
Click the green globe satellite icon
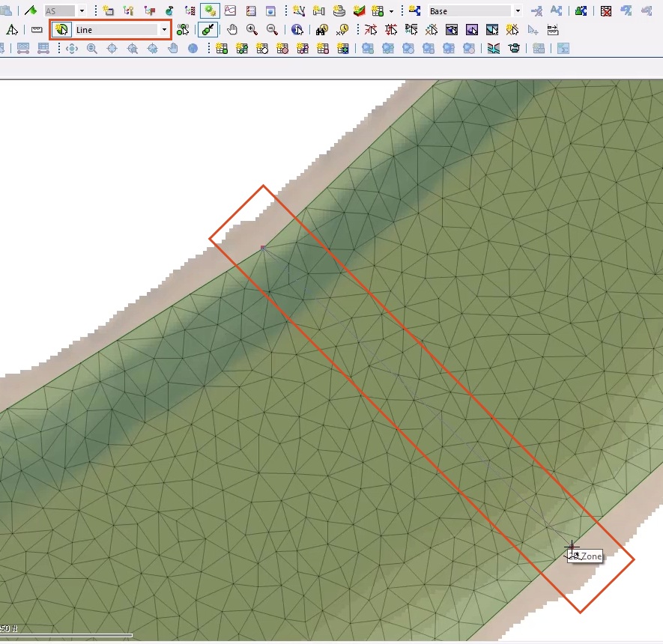coord(169,10)
